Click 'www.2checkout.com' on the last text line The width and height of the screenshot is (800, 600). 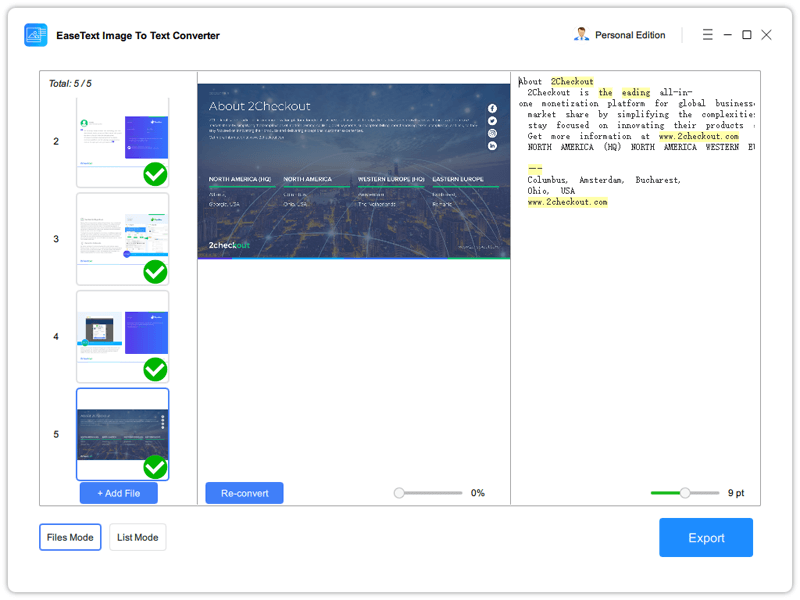point(567,202)
